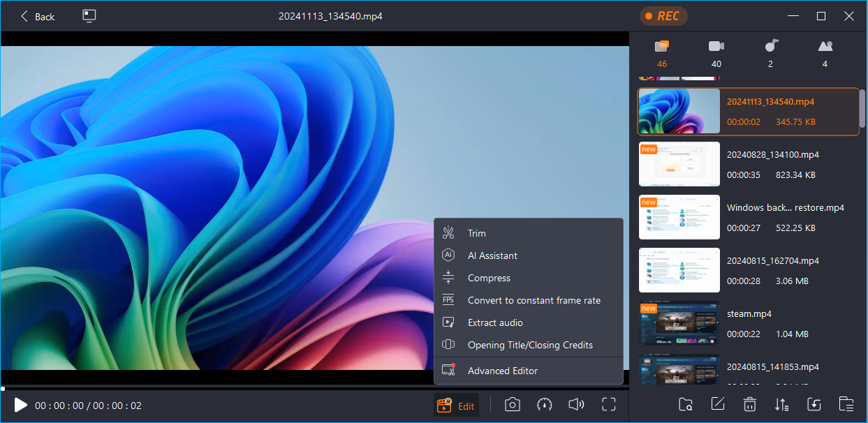Image resolution: width=868 pixels, height=423 pixels.
Task: Start recording with the REC button
Action: 663,16
